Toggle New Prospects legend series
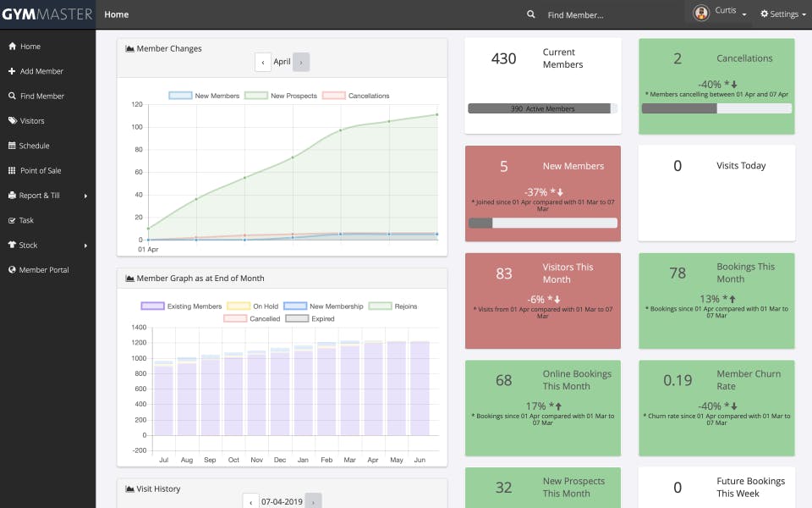This screenshot has width=812, height=508. (x=281, y=96)
